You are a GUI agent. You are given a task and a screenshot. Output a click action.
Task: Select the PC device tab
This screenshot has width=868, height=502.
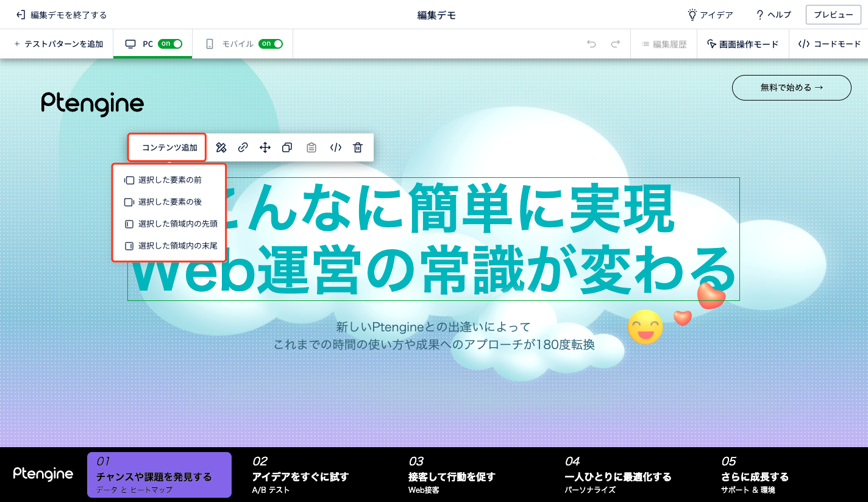coord(152,44)
